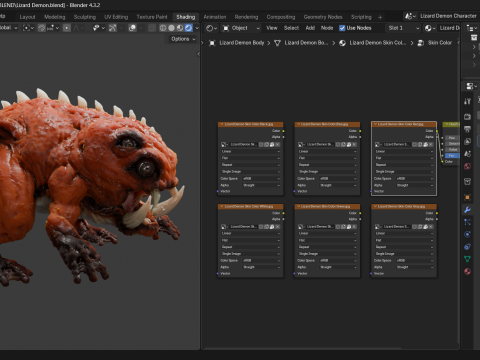480x360 pixels.
Task: Open the Scene properties tab
Action: point(467,154)
